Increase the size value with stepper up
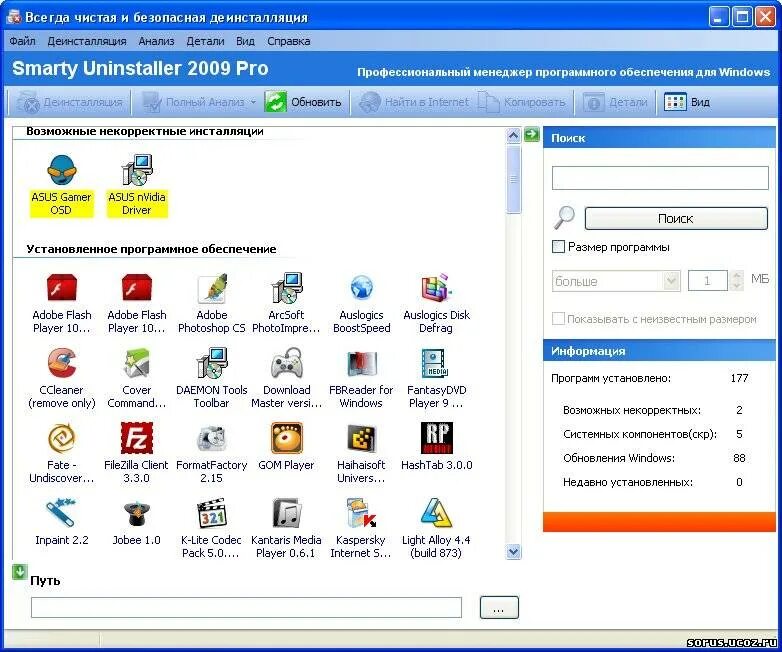Image resolution: width=782 pixels, height=652 pixels. (737, 275)
